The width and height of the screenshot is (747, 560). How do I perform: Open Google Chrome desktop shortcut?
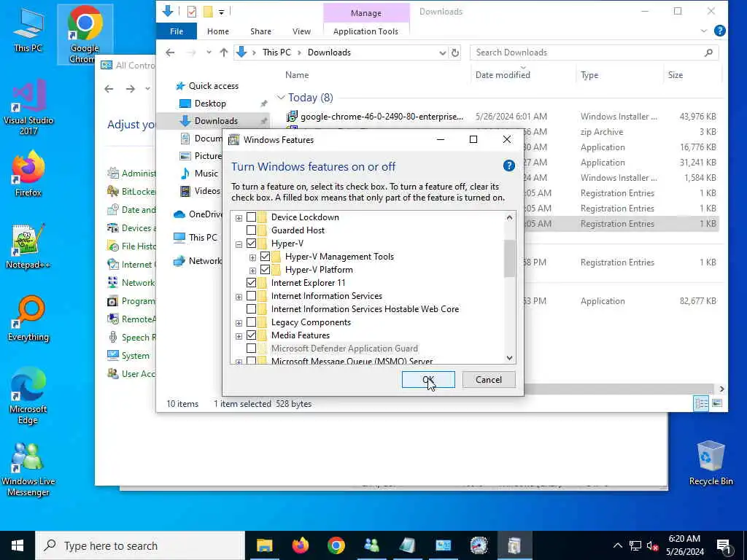tap(85, 34)
